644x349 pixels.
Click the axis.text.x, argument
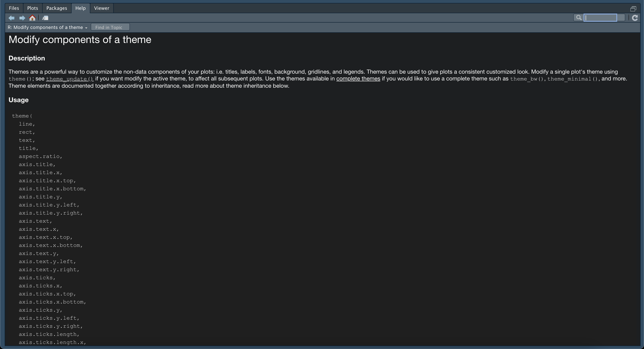[39, 229]
